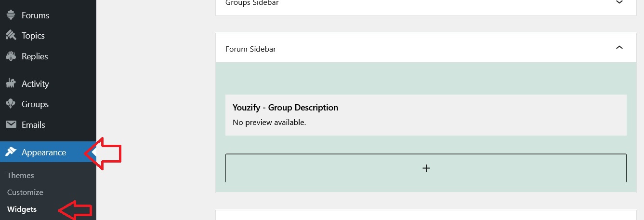Click the Emails menu label

[33, 124]
